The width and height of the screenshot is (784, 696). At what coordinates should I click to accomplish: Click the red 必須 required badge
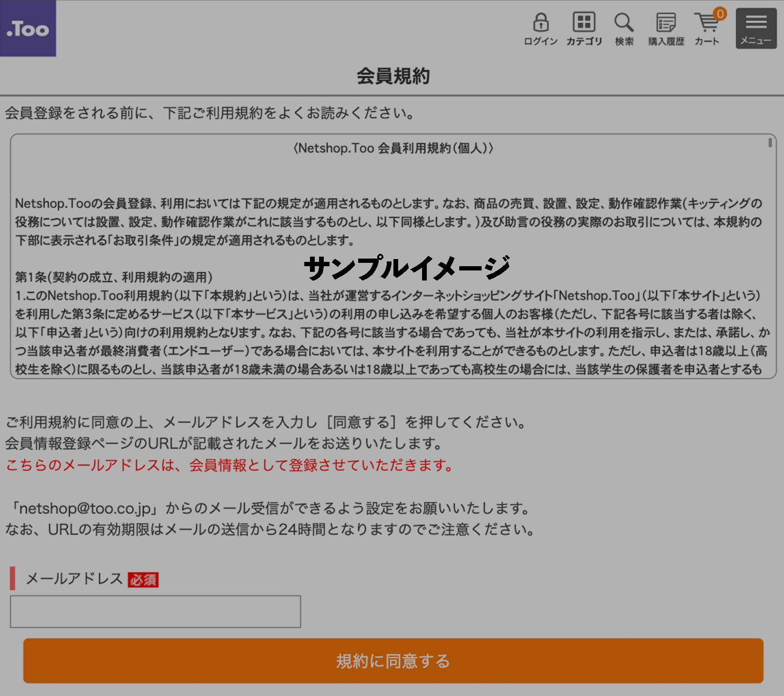(x=143, y=580)
